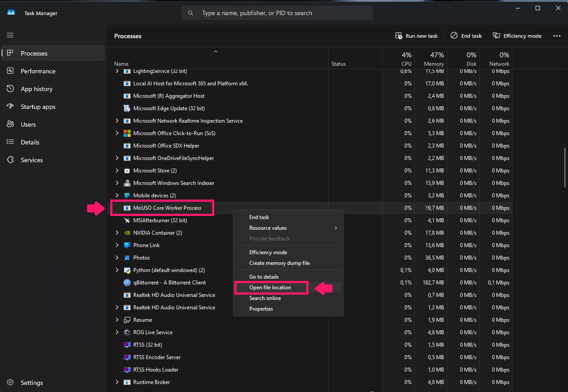
Task: Expand the Mobile devices (2) group
Action: (117, 196)
